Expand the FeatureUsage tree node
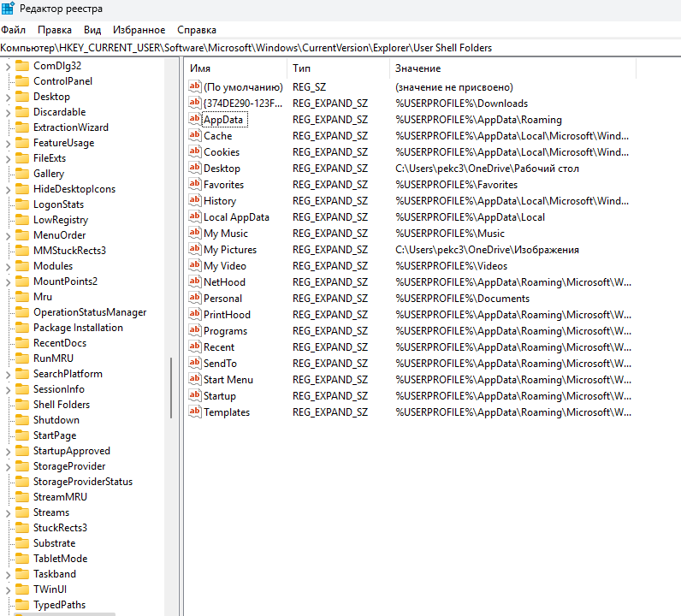The image size is (681, 616). tap(8, 144)
